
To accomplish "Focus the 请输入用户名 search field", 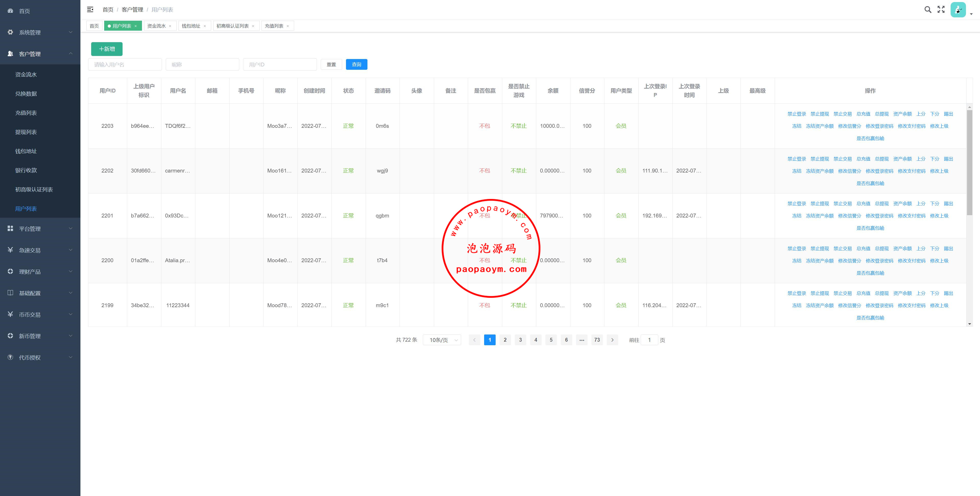I will point(125,64).
